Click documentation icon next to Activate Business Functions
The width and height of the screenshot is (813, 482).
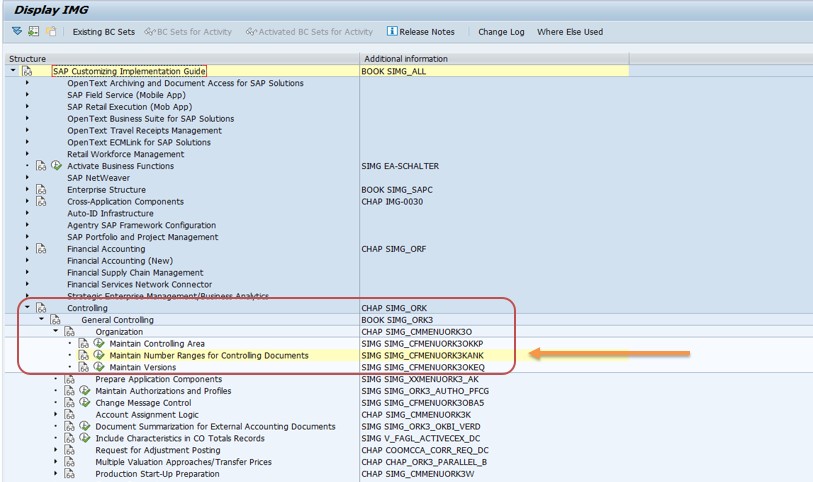pos(41,166)
